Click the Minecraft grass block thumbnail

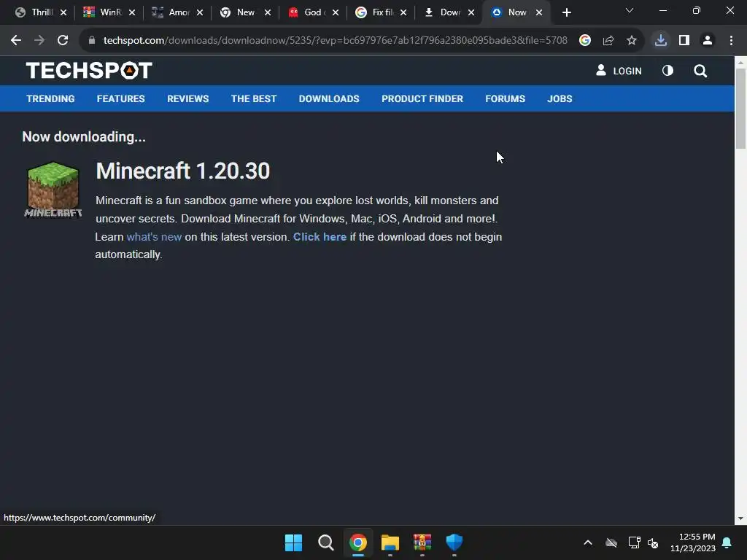53,190
